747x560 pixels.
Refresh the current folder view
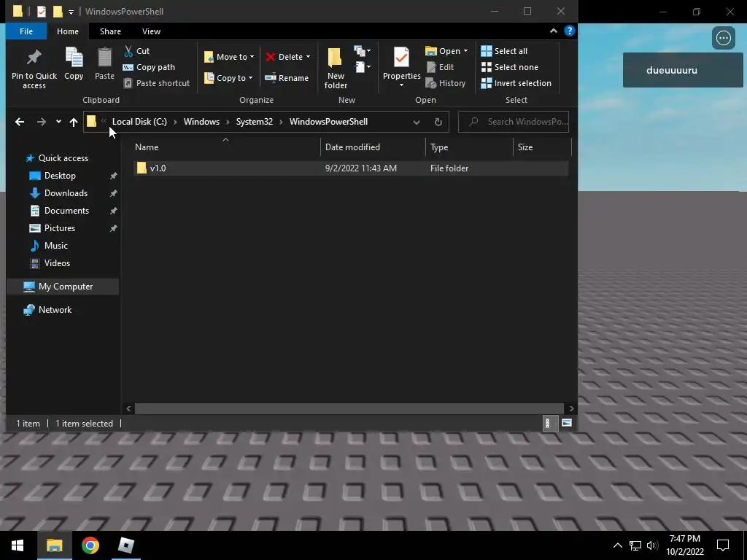(438, 122)
